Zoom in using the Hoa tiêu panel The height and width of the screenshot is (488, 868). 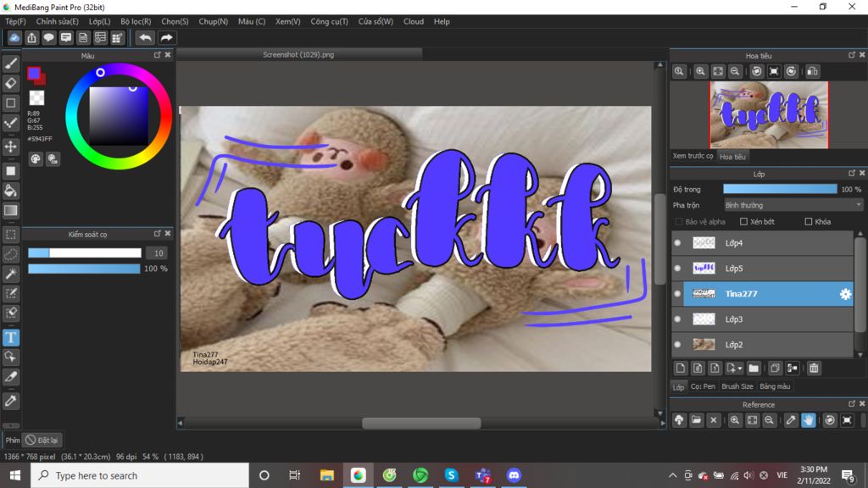(700, 71)
